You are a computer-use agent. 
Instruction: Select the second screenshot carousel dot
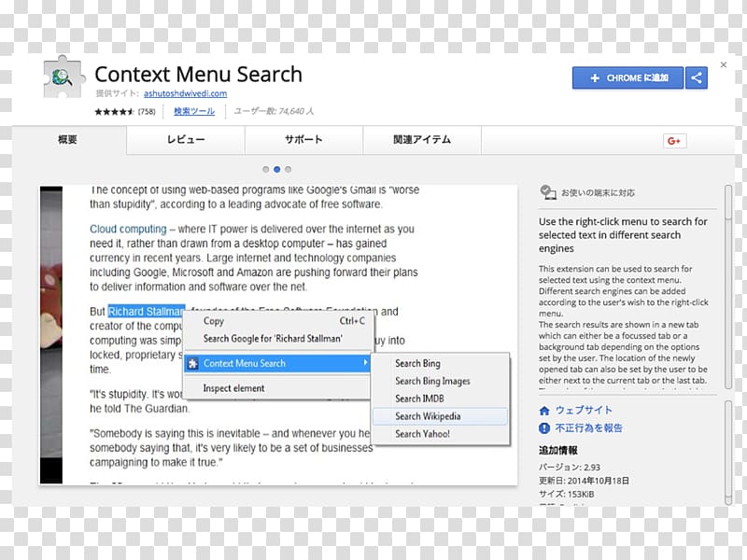point(276,170)
